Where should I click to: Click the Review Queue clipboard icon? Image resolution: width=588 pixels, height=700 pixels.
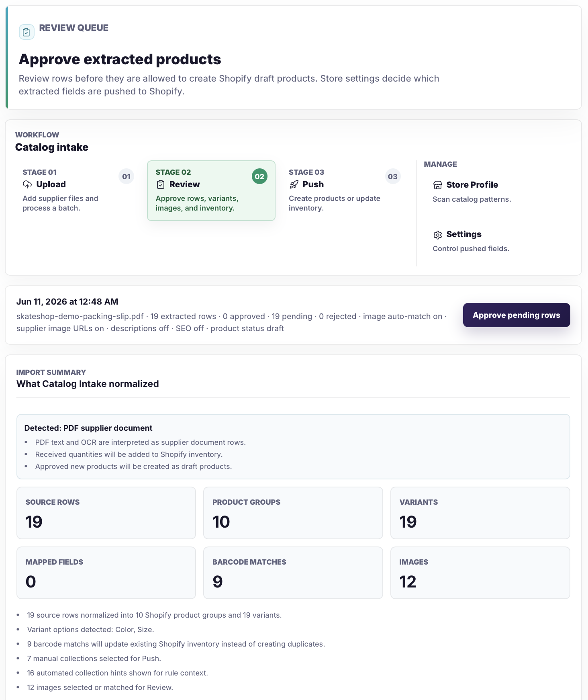pos(27,32)
